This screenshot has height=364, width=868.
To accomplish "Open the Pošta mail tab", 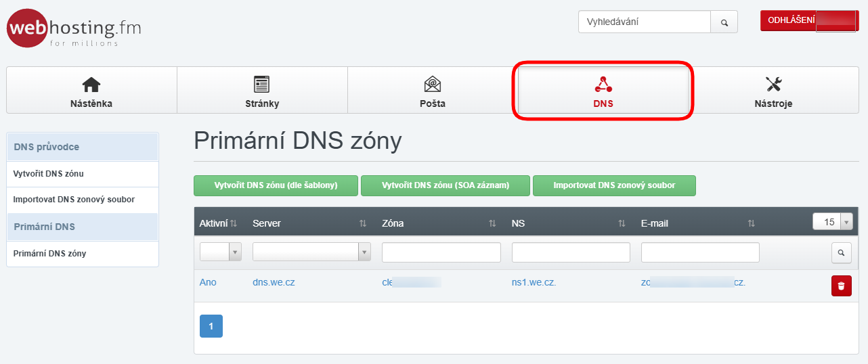I will [433, 91].
